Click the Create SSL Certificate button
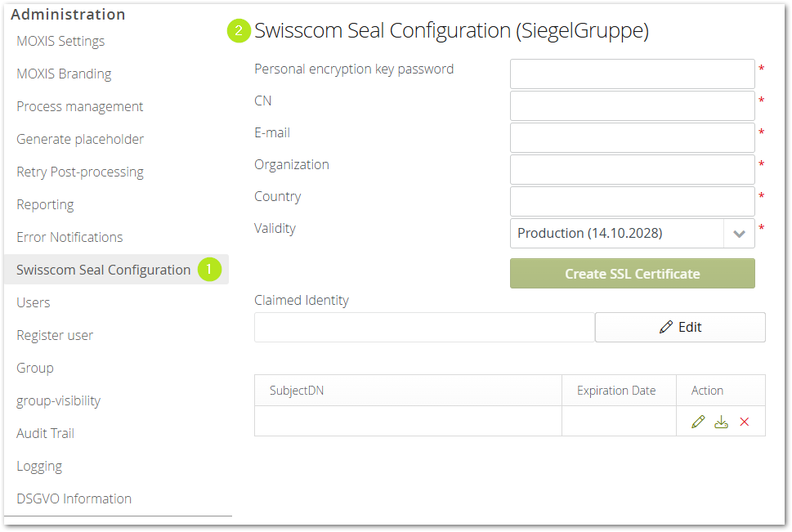Image resolution: width=792 pixels, height=532 pixels. coord(632,274)
